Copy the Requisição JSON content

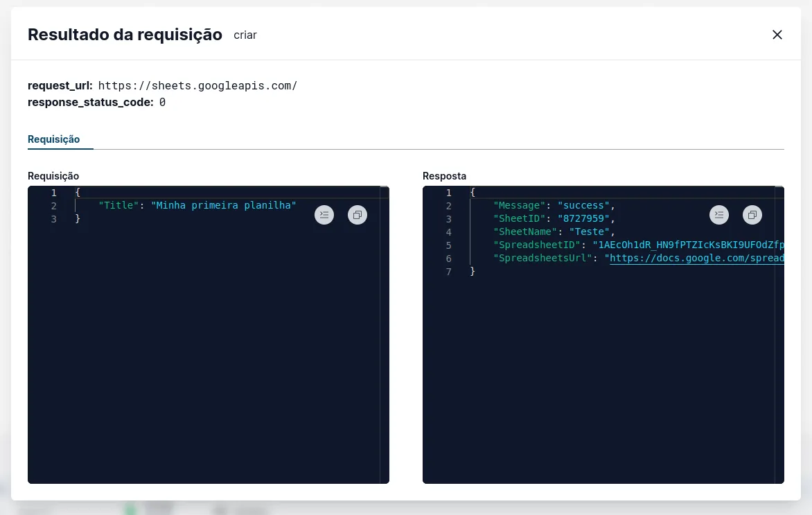[358, 215]
